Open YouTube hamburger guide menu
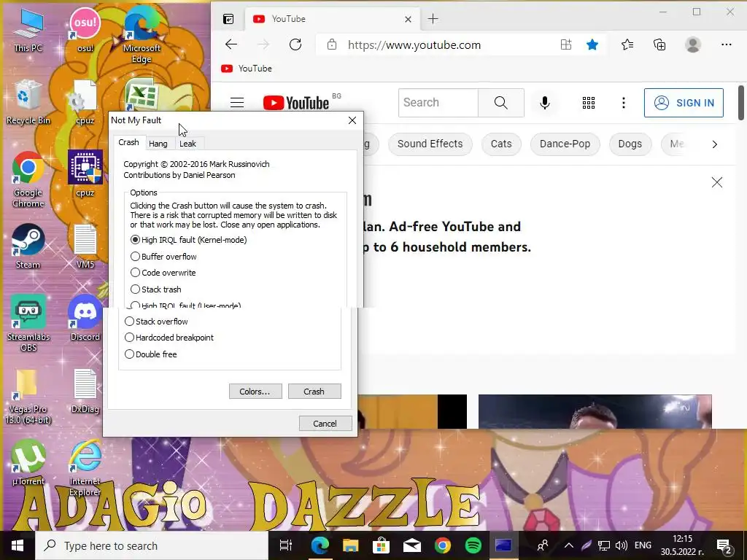This screenshot has height=560, width=747. point(237,102)
